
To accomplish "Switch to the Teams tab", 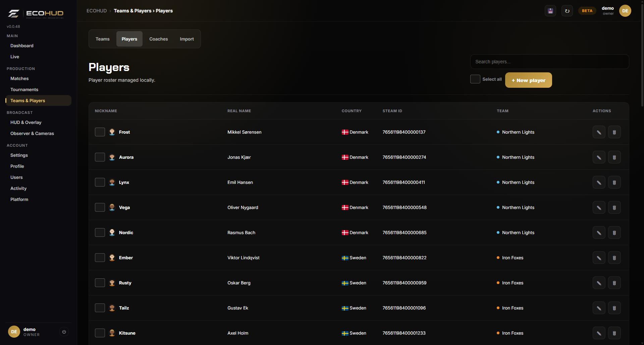I will pos(103,39).
